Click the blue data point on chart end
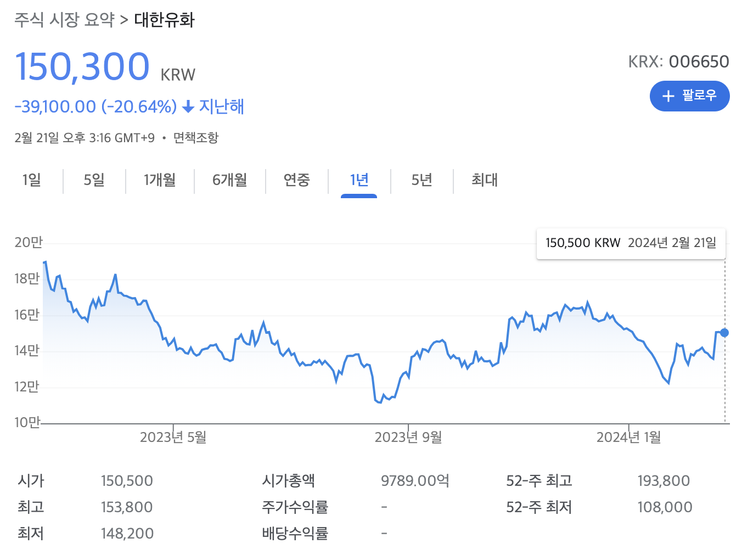This screenshot has width=742, height=560. [x=724, y=333]
